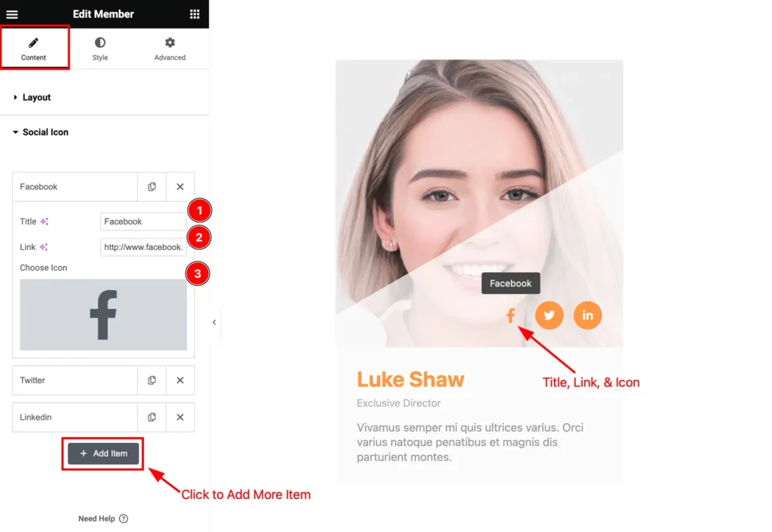Click the Facebook icon on member card
Image resolution: width=772 pixels, height=532 pixels.
(x=510, y=316)
